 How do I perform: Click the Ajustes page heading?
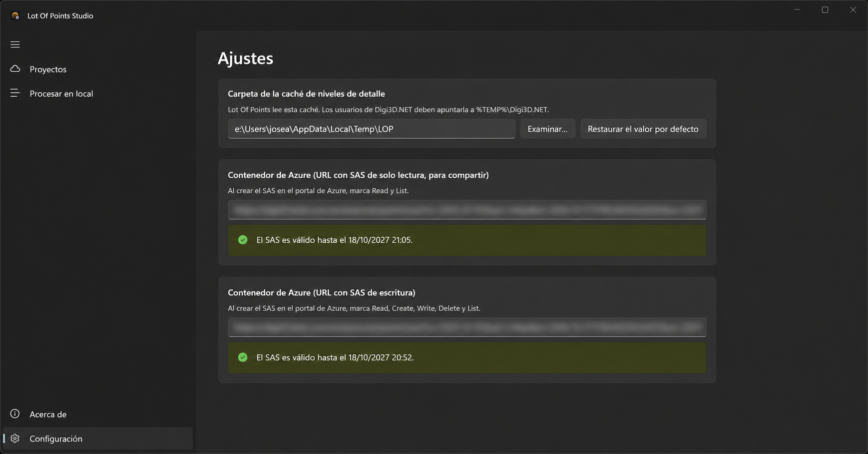click(245, 59)
